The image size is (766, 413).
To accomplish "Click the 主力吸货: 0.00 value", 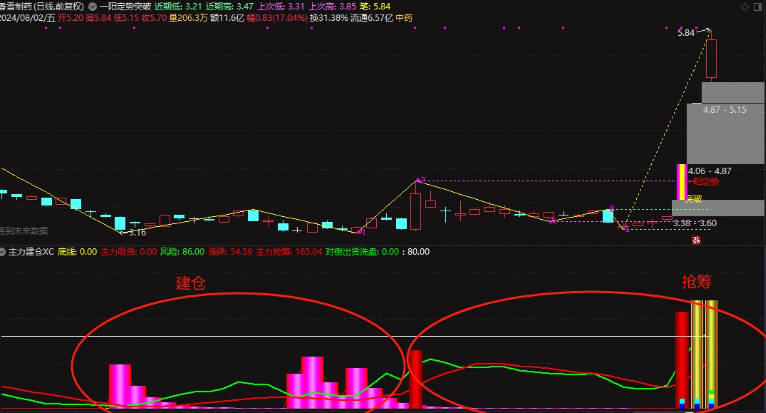I will [x=128, y=252].
